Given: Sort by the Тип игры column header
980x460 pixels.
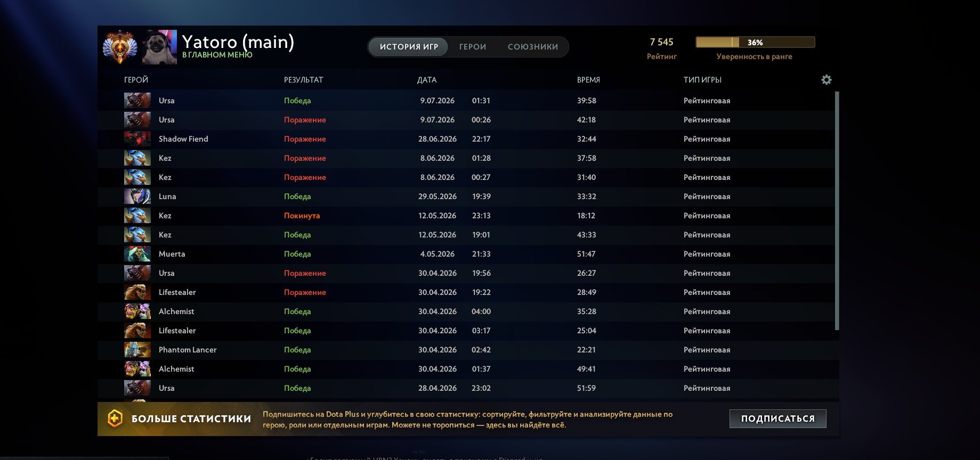Looking at the screenshot, I should pyautogui.click(x=702, y=80).
